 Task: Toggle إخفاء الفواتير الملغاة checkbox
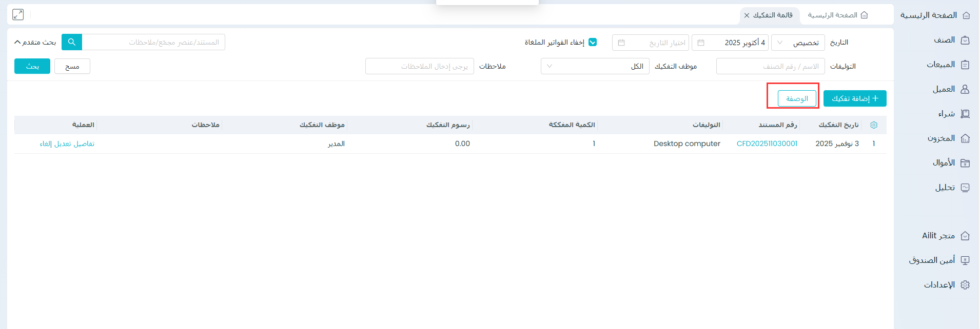(x=593, y=42)
